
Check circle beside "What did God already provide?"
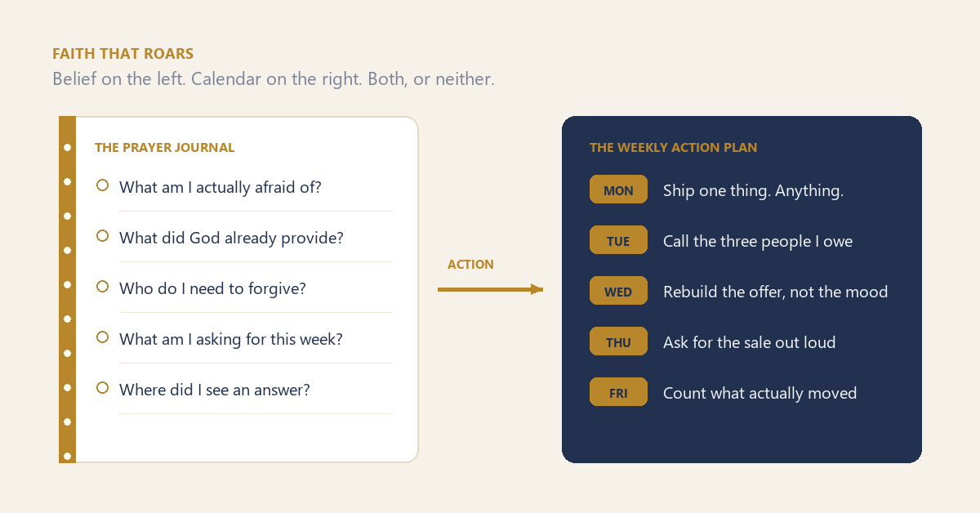coord(102,236)
